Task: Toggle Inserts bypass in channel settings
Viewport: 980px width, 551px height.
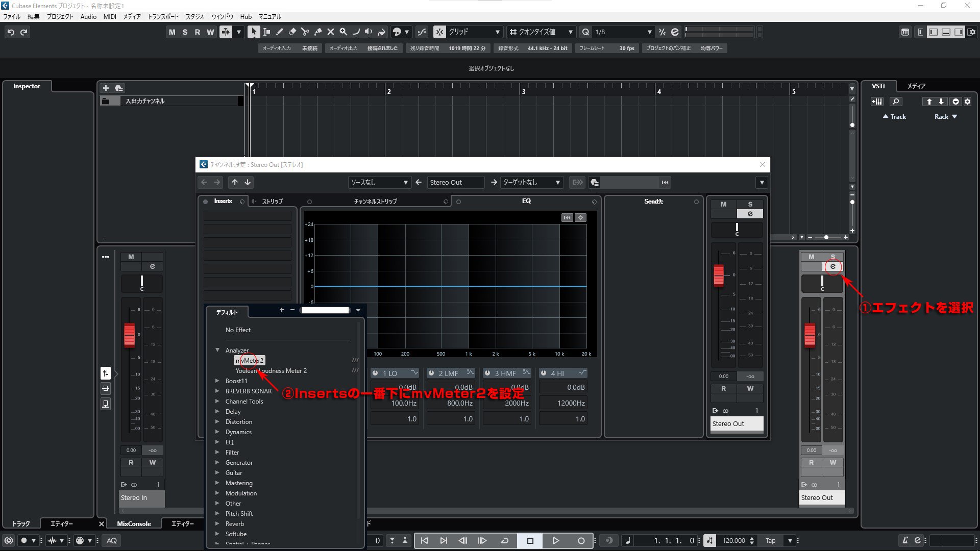Action: [205, 202]
